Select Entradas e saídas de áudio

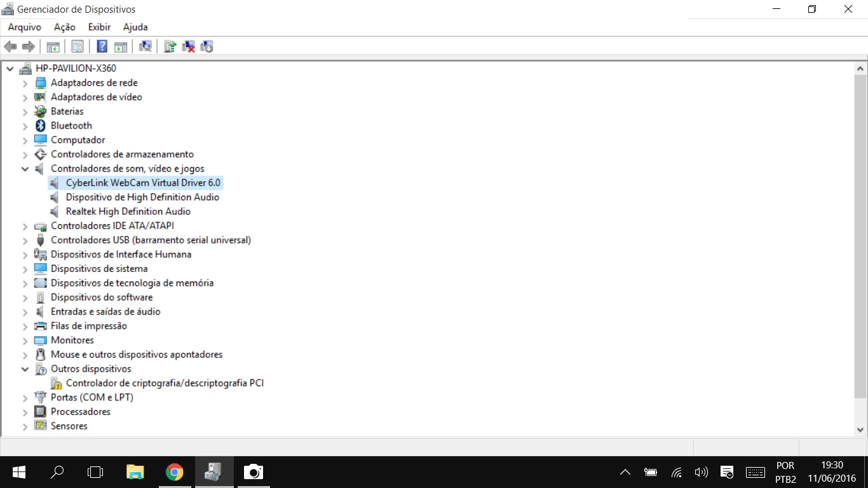105,311
